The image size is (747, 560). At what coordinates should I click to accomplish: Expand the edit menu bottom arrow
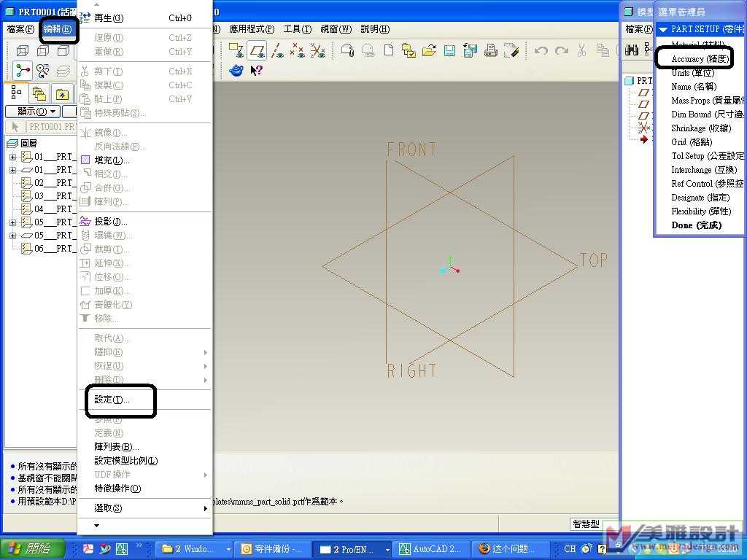[x=97, y=526]
